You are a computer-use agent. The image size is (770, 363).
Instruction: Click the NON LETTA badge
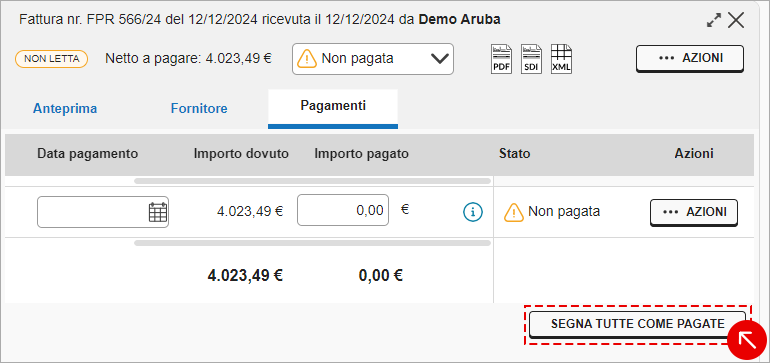point(52,59)
